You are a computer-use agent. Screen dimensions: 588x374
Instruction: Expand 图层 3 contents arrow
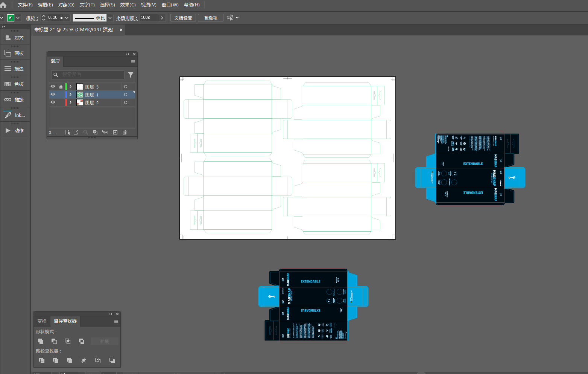click(70, 87)
